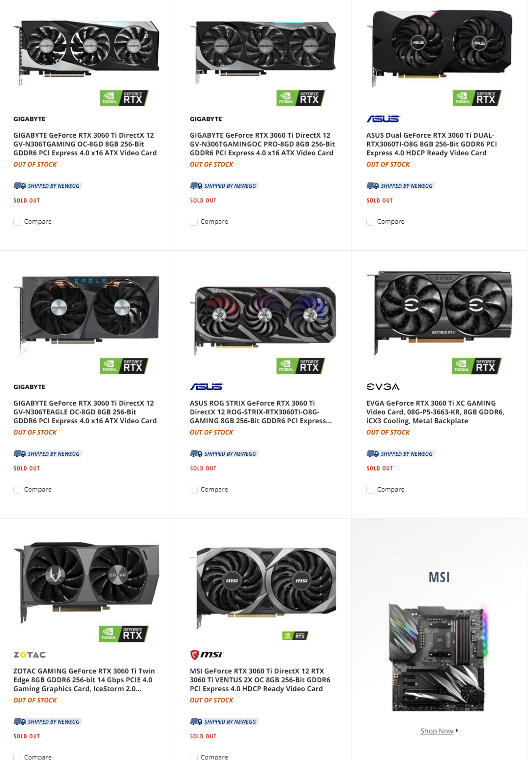Click the GeForce RTX badge on ZOTAC product
The width and height of the screenshot is (532, 760).
pos(123,634)
